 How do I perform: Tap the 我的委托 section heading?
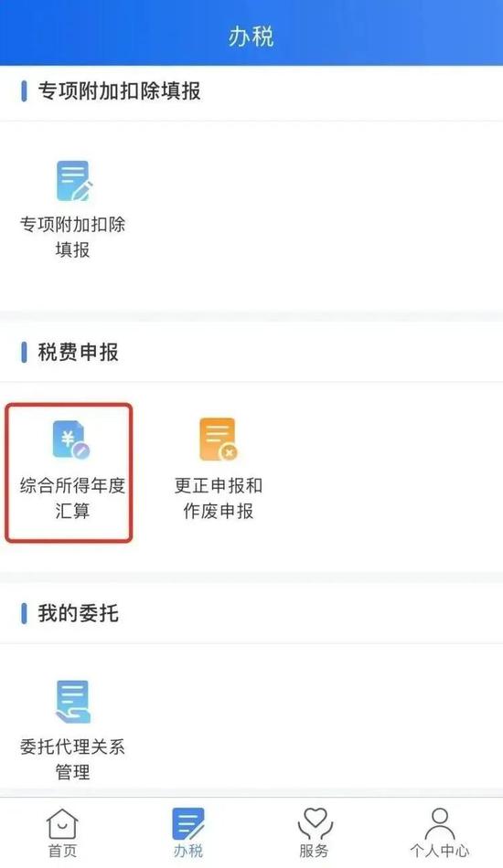[x=78, y=613]
